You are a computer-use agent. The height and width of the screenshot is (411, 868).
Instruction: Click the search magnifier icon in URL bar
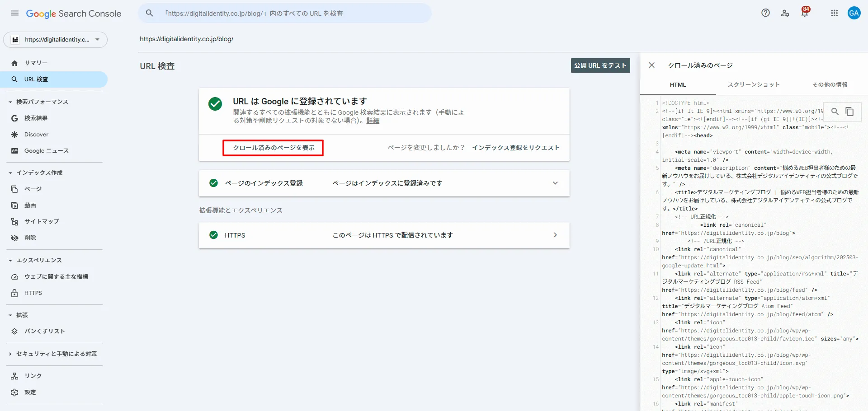pyautogui.click(x=150, y=14)
